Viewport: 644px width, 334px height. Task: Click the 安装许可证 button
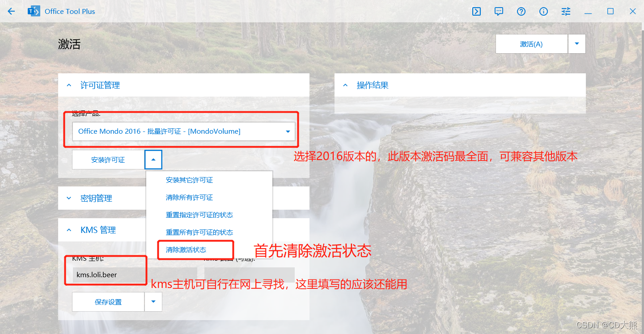tap(108, 160)
